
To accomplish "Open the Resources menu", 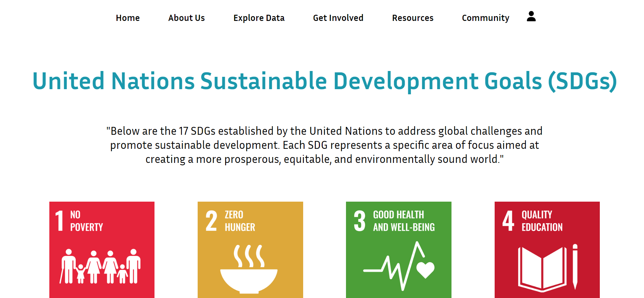I will pos(413,18).
